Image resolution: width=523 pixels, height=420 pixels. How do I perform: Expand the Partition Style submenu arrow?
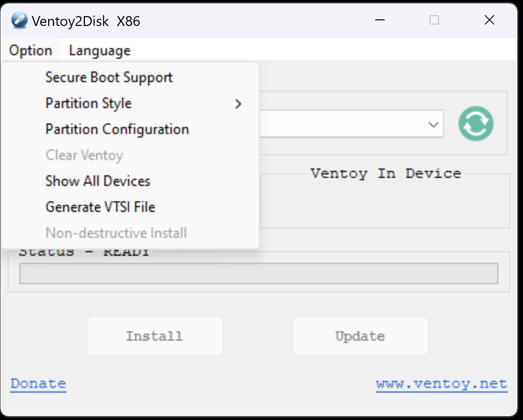238,104
